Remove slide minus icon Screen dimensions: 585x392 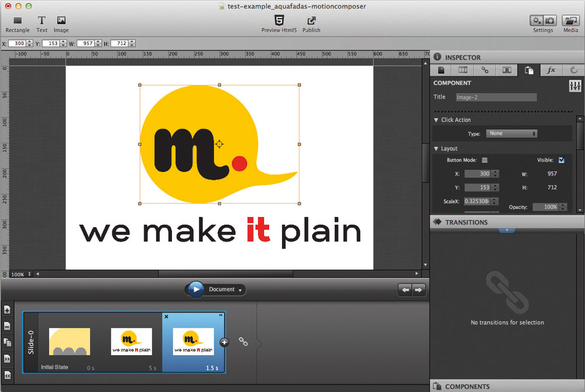tap(7, 326)
